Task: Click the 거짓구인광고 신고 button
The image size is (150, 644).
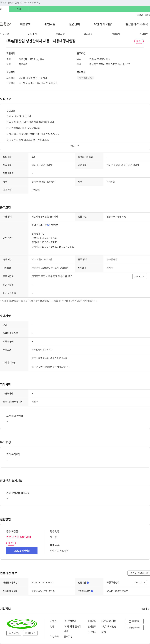Action: [x=139, y=573]
